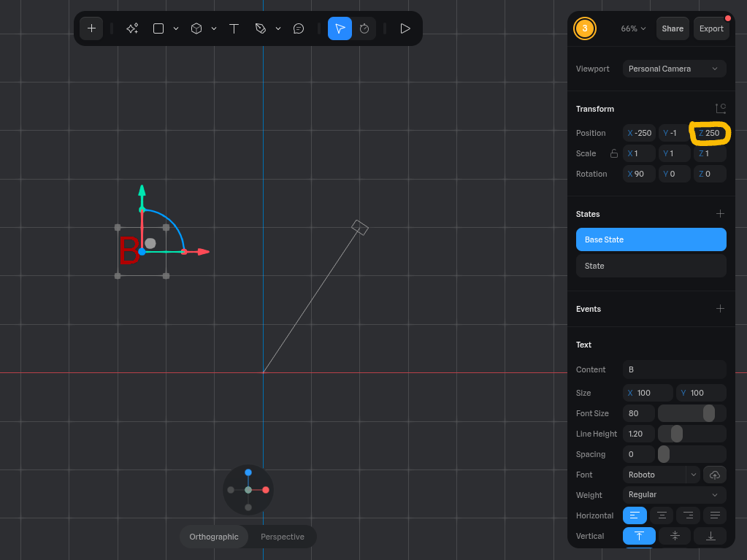Upload a custom font via cloud icon
The height and width of the screenshot is (560, 747).
[715, 475]
